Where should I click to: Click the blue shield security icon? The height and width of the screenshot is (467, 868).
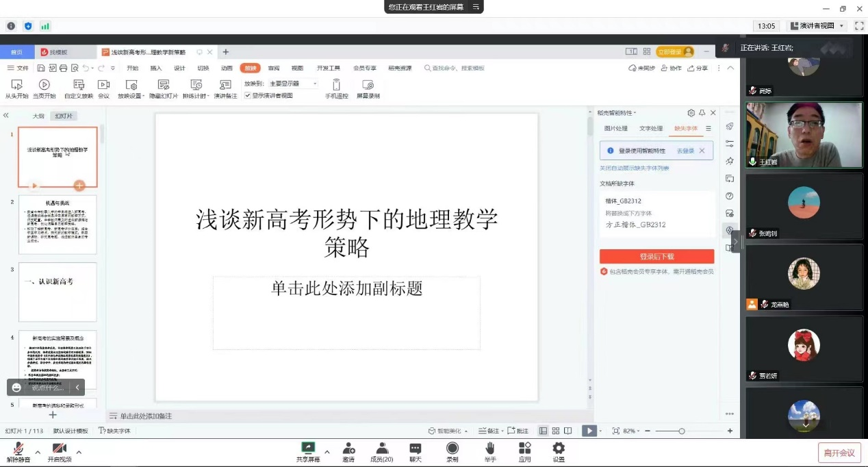(28, 26)
